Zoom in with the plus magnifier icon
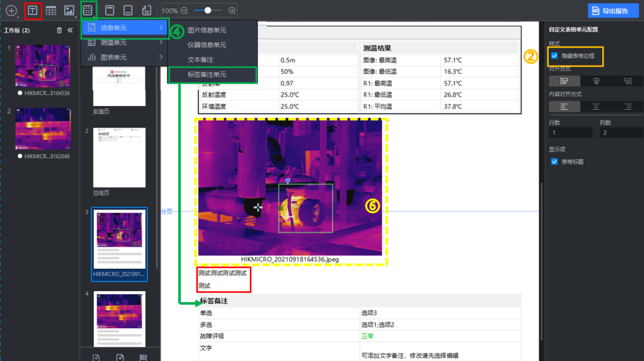This screenshot has width=644, height=361. (x=232, y=11)
